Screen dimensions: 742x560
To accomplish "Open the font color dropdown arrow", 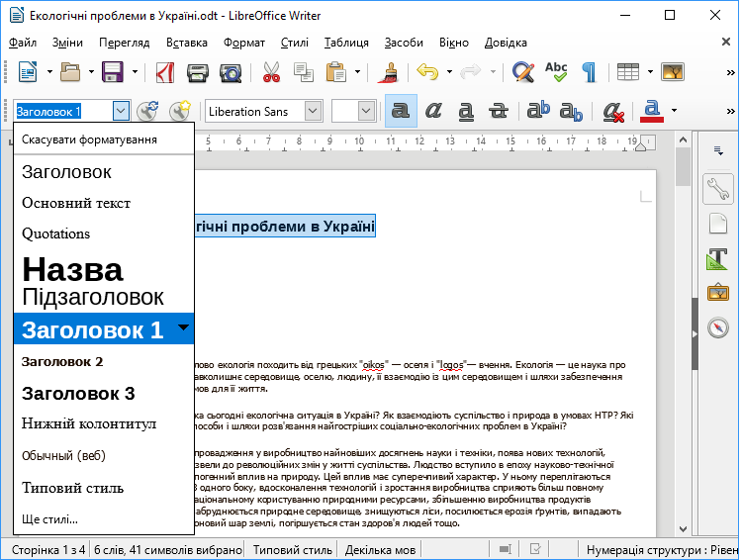I will [674, 111].
